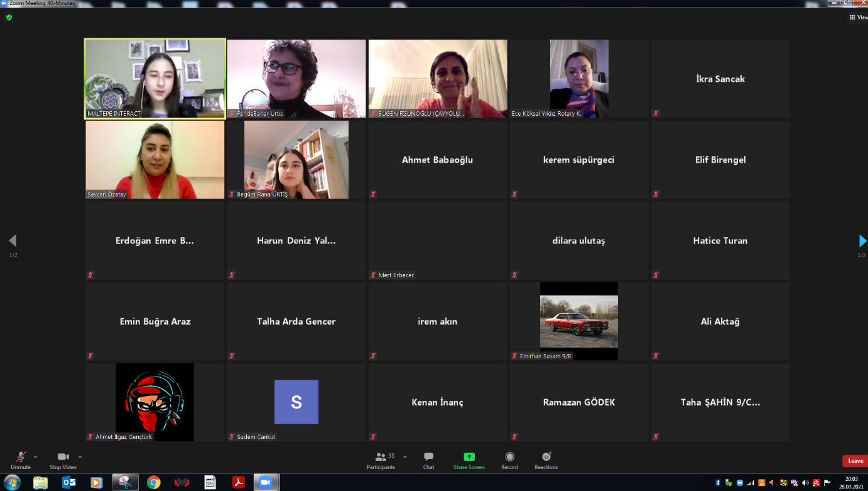Show encryption shield info icon

click(9, 18)
